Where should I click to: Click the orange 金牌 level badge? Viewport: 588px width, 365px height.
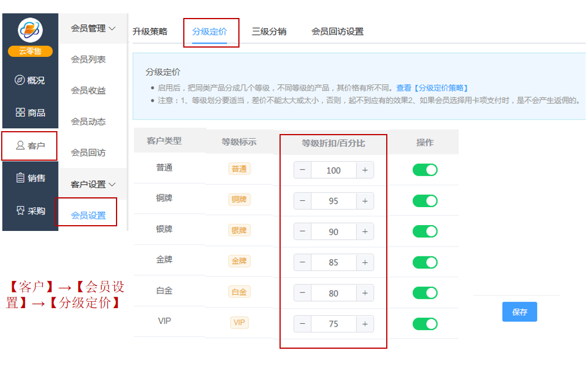pos(239,261)
